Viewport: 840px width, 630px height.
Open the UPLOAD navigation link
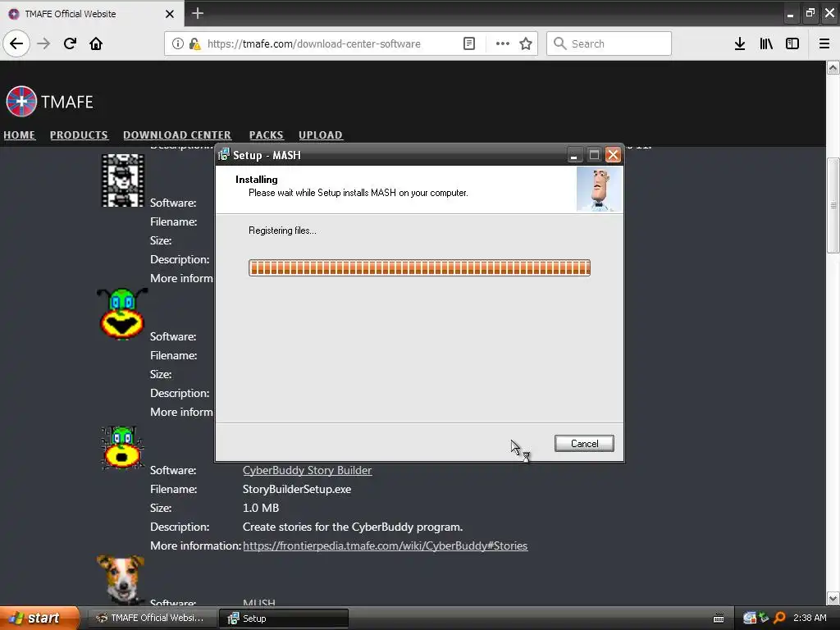coord(321,135)
